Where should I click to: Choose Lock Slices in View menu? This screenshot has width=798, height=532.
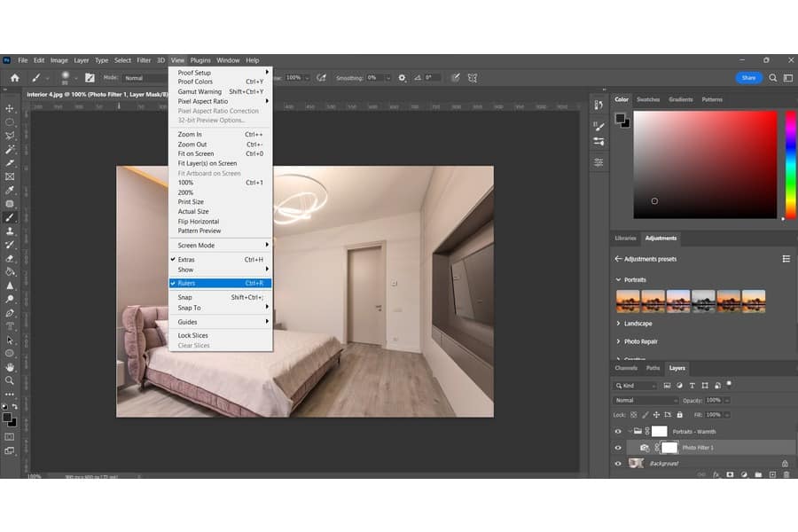[x=221, y=335]
